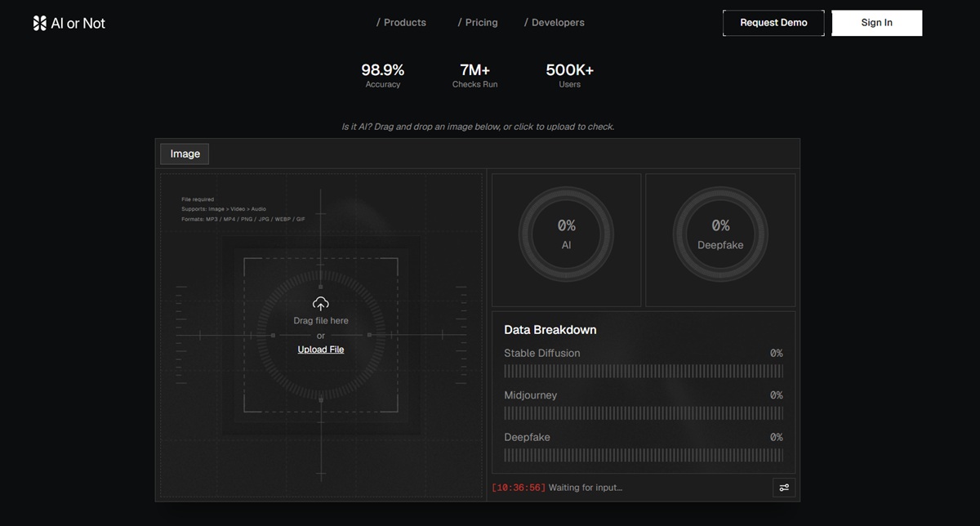Click the Drag file here dropzone
980x526 pixels.
coord(321,335)
